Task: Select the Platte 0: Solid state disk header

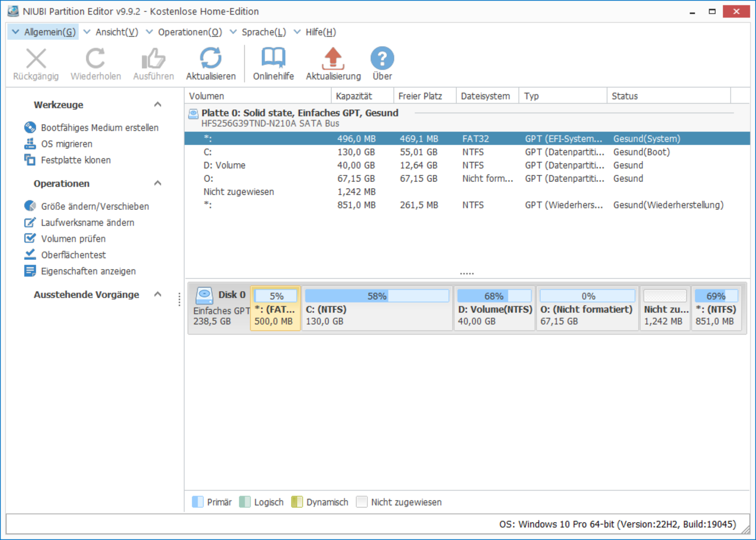Action: [467, 118]
